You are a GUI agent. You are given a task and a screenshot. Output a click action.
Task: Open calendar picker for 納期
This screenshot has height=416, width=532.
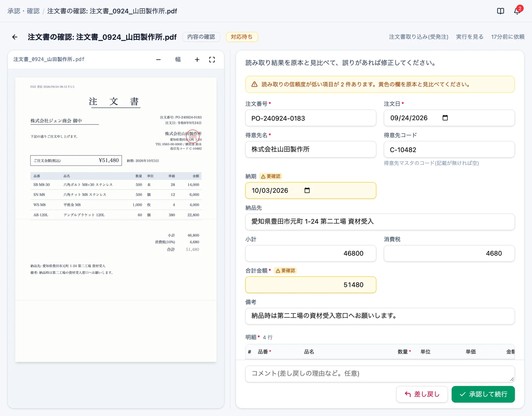click(x=307, y=190)
